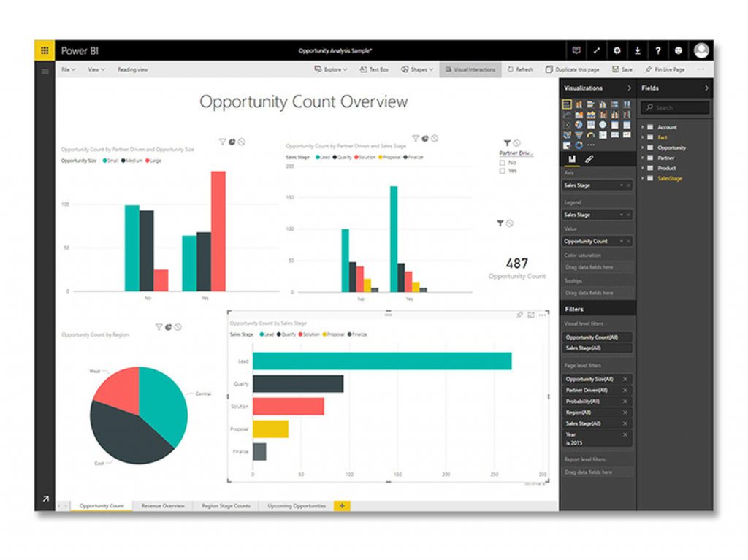Viewport: 748px width, 560px height.
Task: Open the Explore dropdown menu
Action: pos(331,70)
